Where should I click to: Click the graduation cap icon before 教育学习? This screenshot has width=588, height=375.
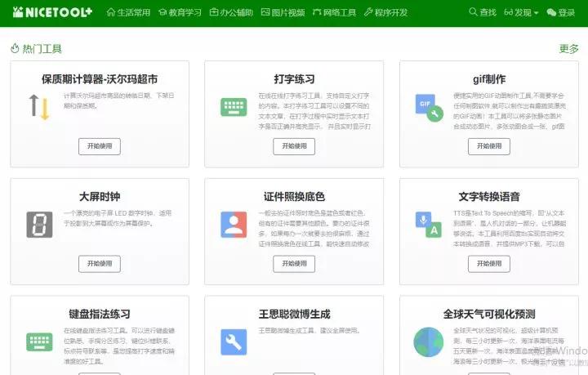[x=163, y=12]
